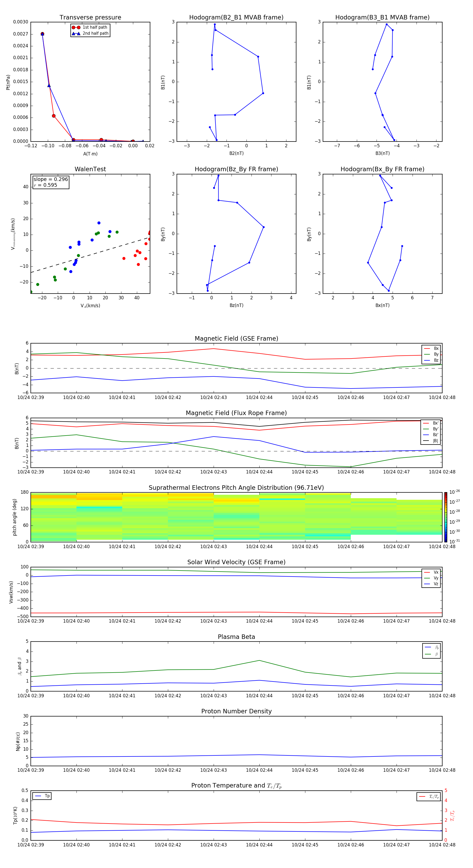The width and height of the screenshot is (473, 868).
Task: Click the 'Plasma Beta' plot title
Action: 236,637
